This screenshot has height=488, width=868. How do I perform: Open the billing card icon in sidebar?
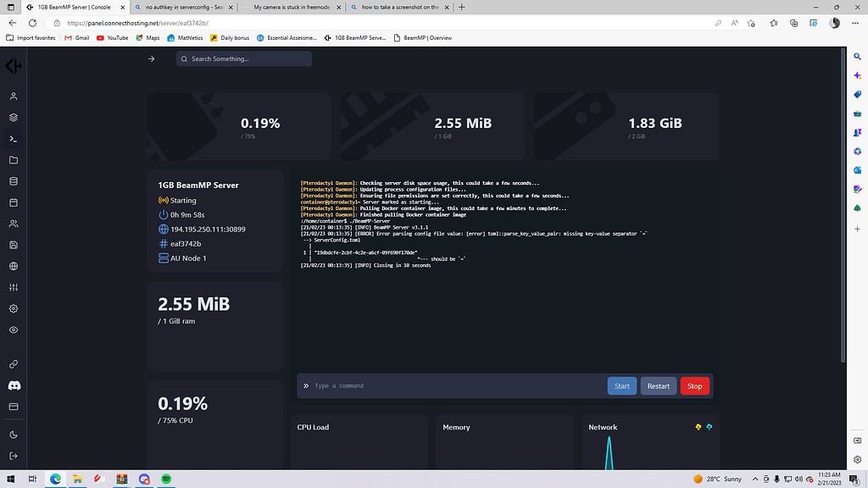(14, 407)
